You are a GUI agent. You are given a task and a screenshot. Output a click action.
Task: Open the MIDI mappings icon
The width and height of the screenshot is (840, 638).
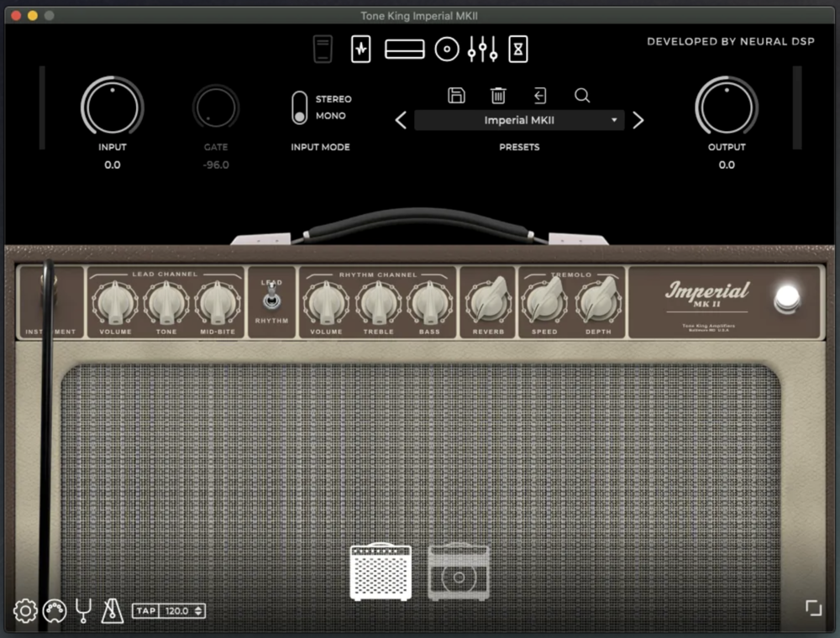(55, 611)
